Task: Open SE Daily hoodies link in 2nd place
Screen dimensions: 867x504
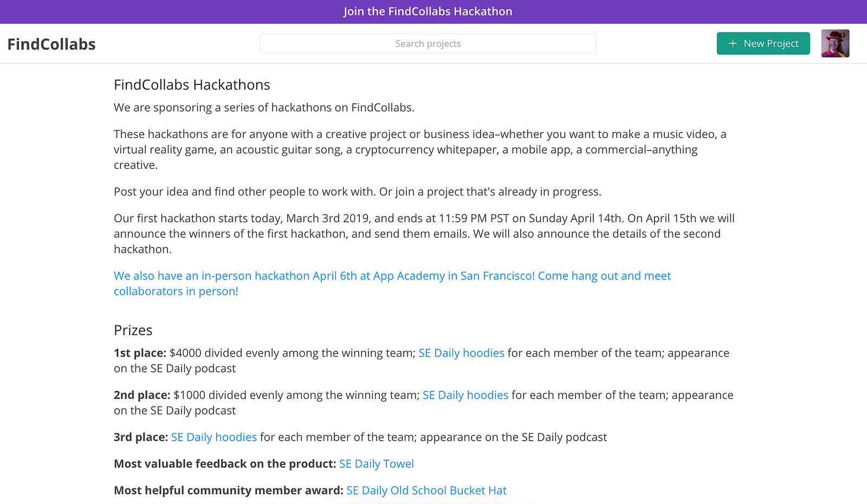Action: point(465,395)
